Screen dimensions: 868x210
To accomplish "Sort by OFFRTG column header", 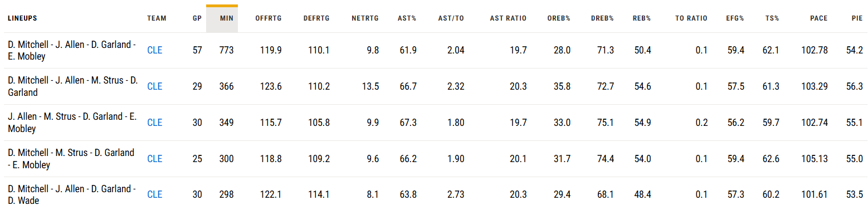I will [x=269, y=18].
